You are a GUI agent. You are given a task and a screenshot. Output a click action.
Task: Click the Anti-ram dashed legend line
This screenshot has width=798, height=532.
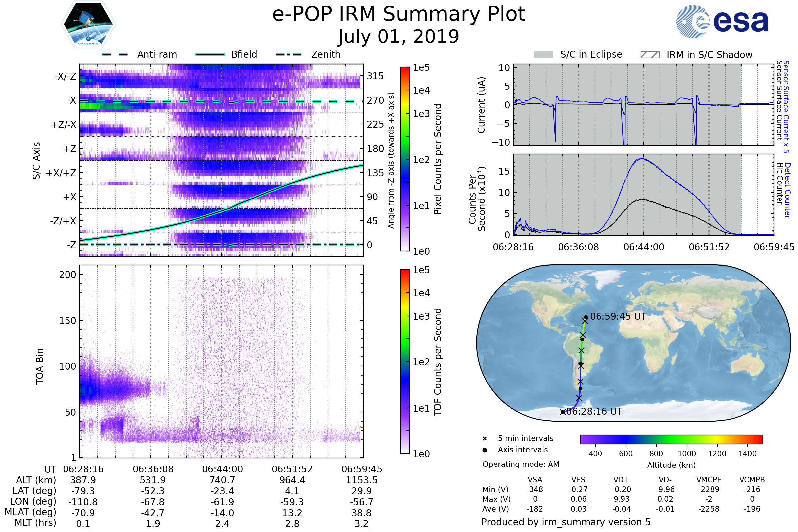pyautogui.click(x=115, y=54)
